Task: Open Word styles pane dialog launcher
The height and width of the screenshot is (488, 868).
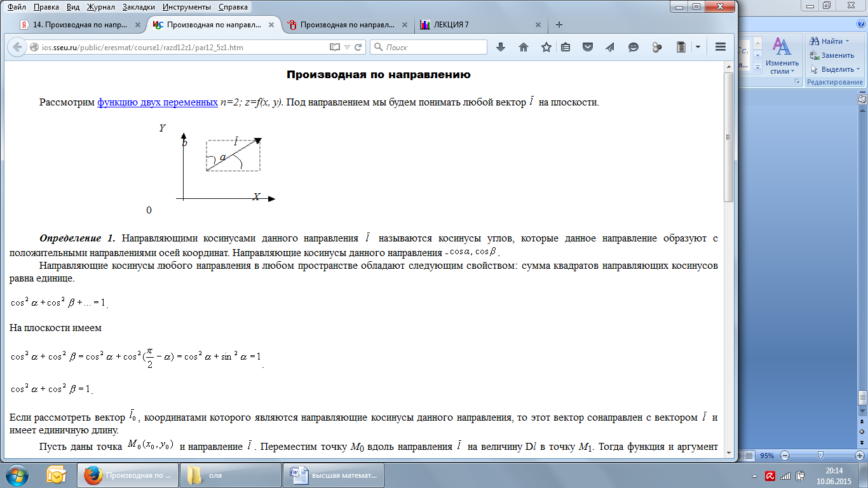Action: pos(797,81)
